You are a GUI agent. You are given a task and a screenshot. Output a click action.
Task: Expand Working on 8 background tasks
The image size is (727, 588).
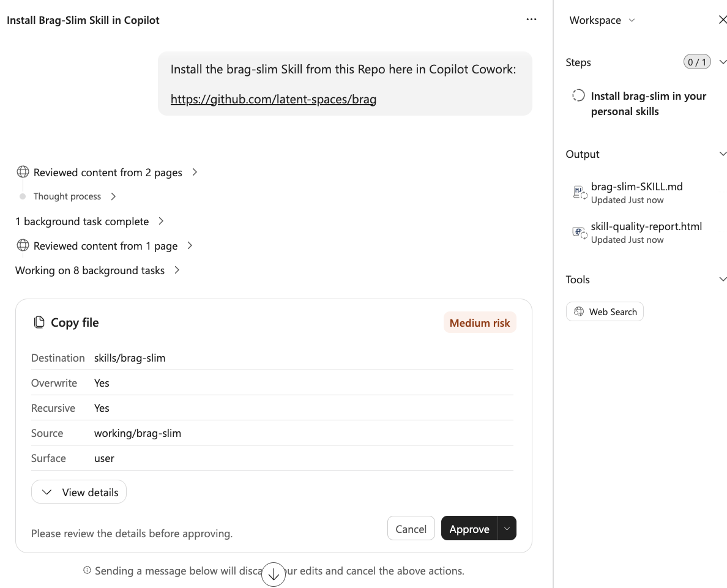[97, 270]
